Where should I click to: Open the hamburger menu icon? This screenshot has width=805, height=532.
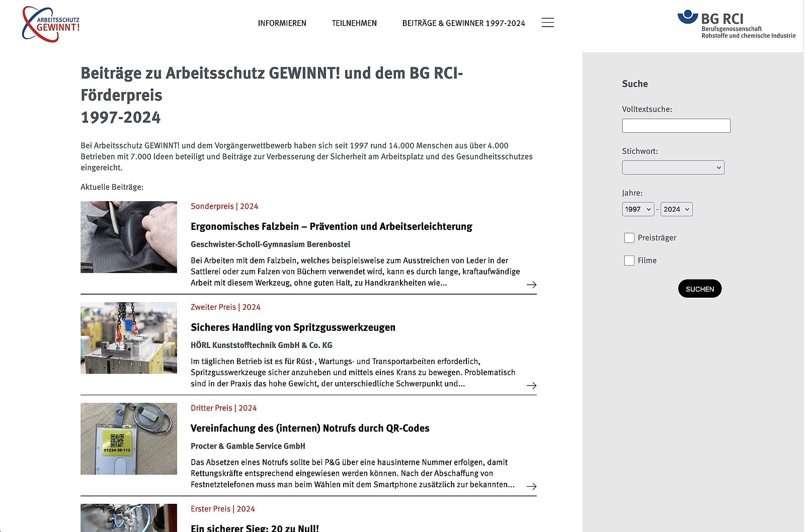[x=548, y=23]
